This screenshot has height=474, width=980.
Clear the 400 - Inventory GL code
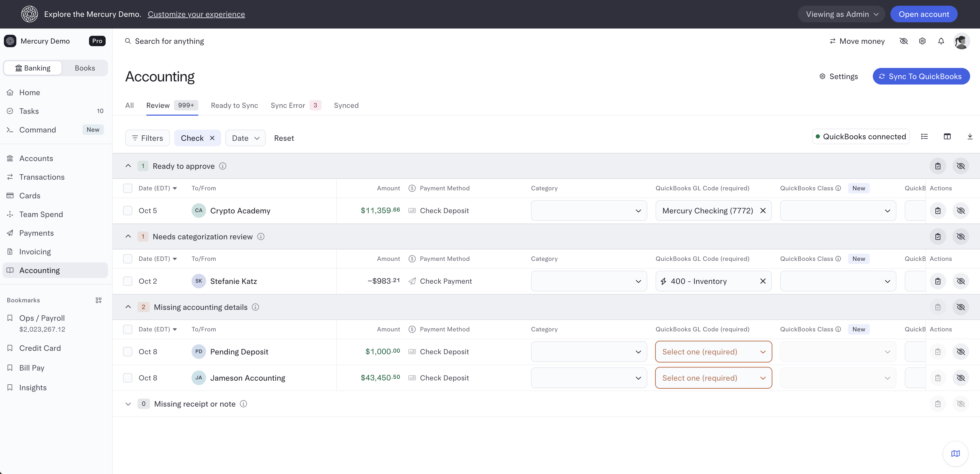[763, 281]
